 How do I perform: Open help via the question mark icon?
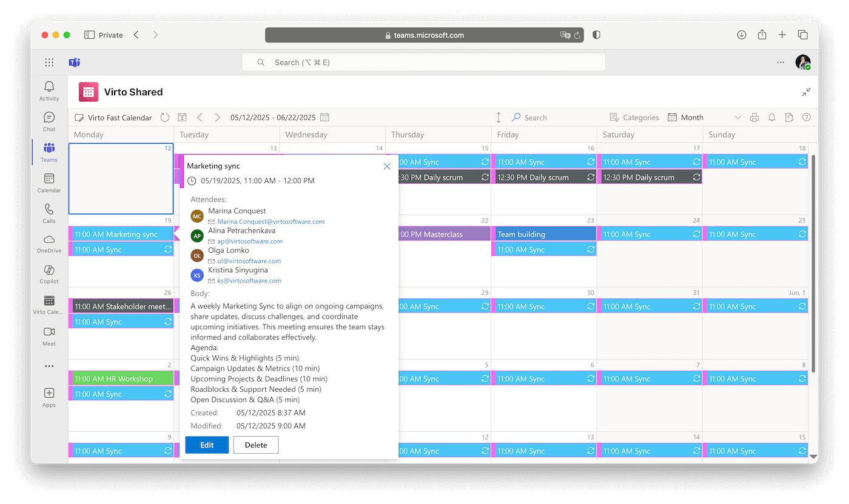(807, 117)
